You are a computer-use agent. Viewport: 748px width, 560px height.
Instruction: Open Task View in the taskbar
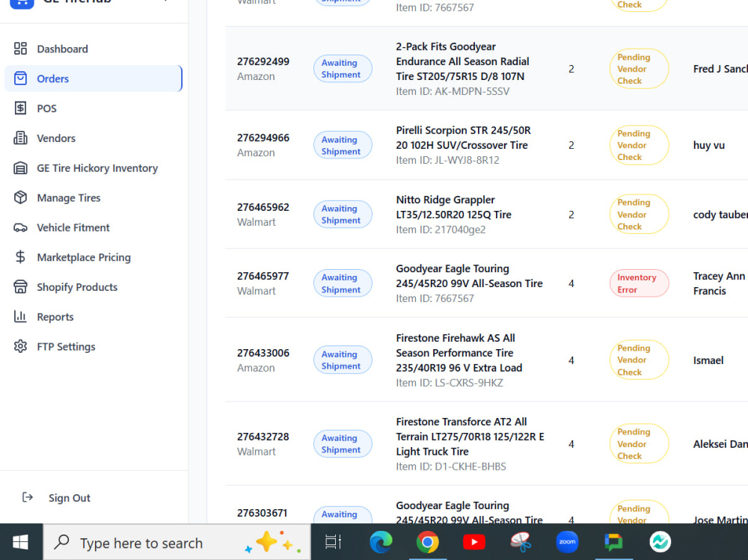333,542
